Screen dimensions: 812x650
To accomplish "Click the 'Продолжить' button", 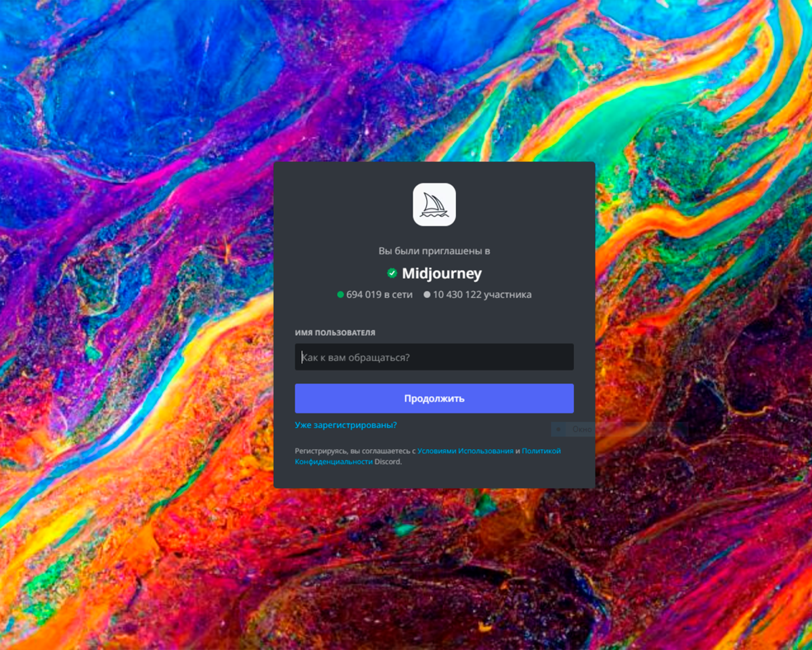I will pyautogui.click(x=434, y=398).
